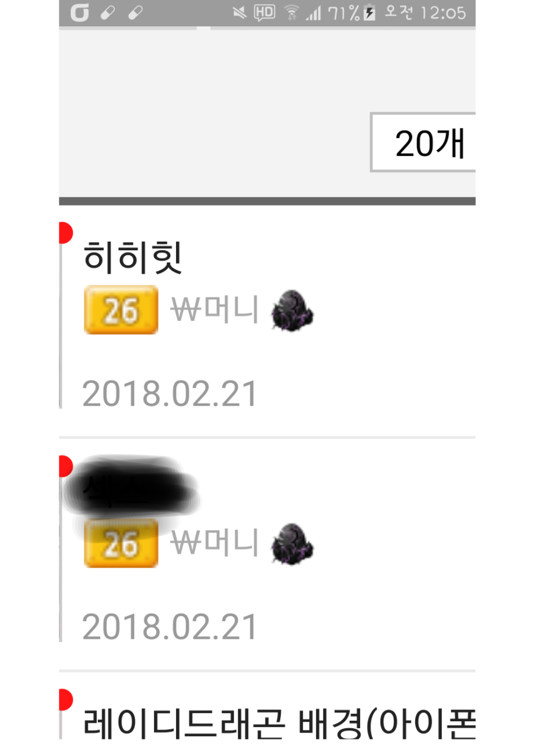The image size is (535, 756).
Task: Click the red marker beside second post
Action: click(65, 466)
